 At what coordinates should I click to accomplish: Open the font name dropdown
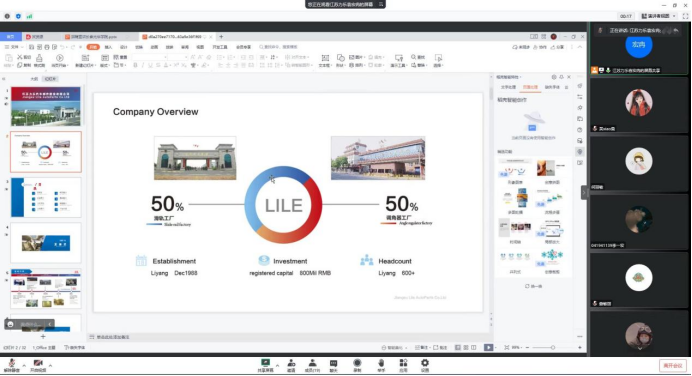(x=149, y=57)
